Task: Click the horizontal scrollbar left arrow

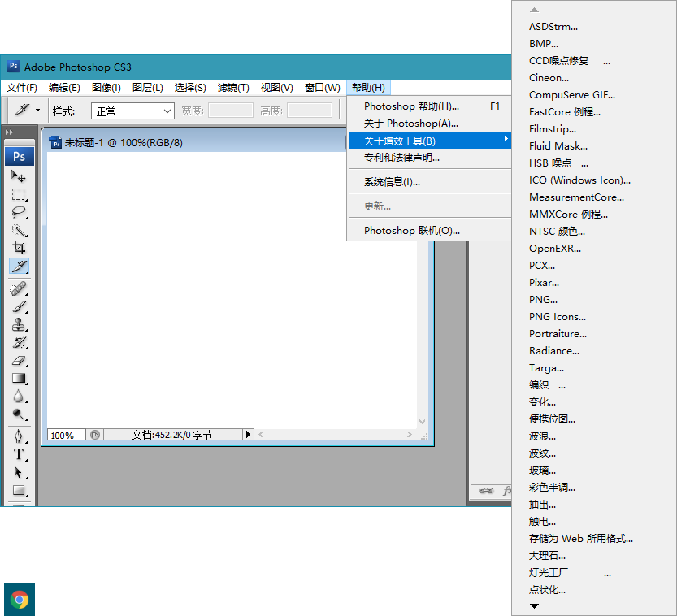Action: pyautogui.click(x=261, y=434)
